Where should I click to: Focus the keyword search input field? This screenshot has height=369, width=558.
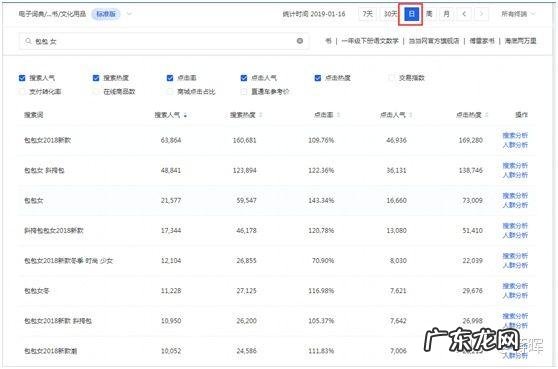(164, 41)
